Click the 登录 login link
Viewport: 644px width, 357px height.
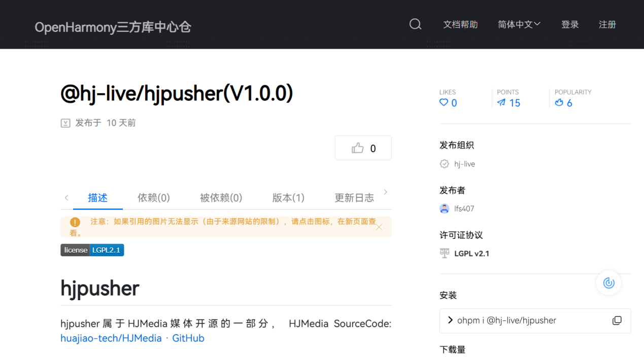click(x=570, y=24)
